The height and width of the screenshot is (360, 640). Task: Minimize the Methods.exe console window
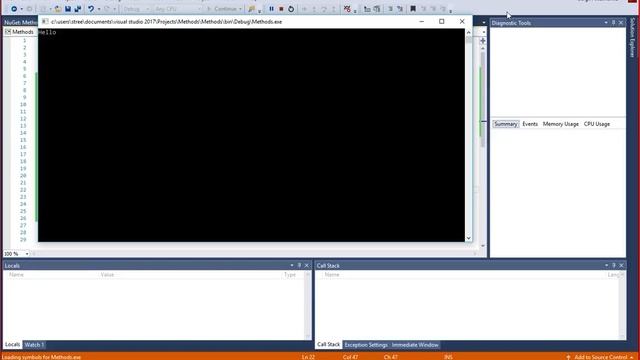point(422,21)
